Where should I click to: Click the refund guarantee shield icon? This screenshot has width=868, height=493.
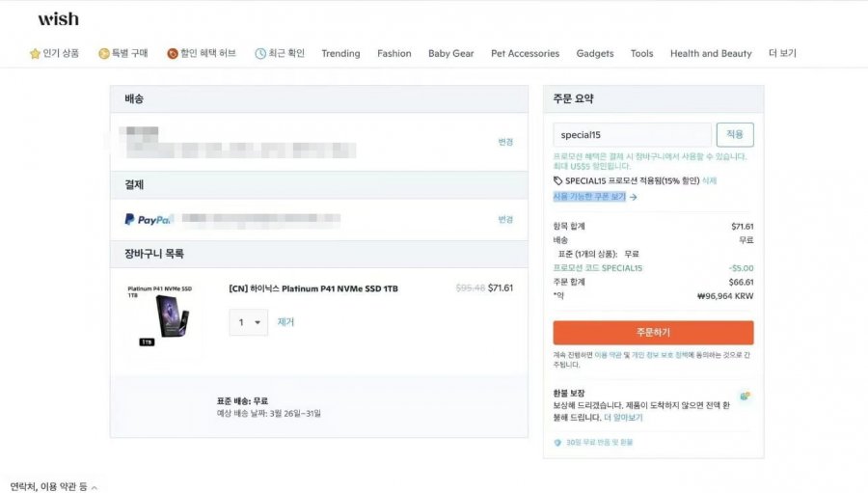pos(746,396)
